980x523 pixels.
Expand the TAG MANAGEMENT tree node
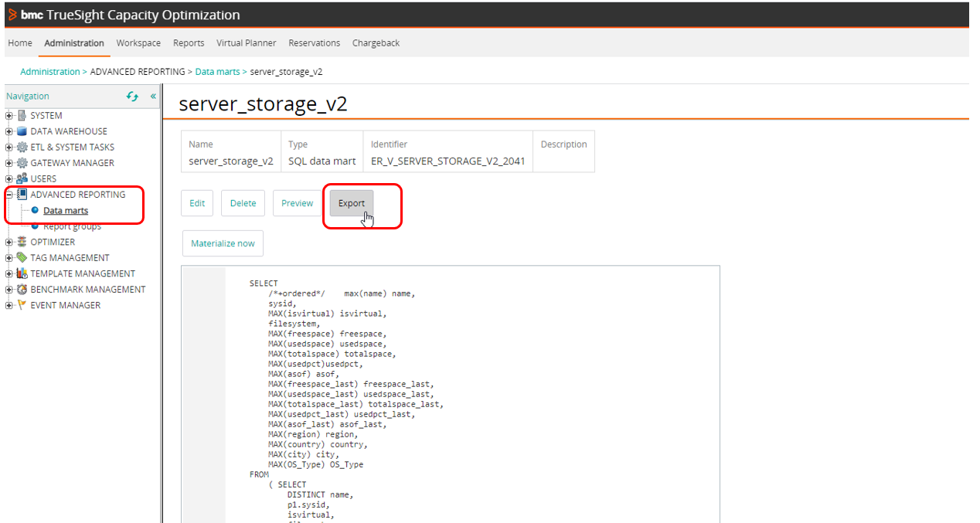click(9, 258)
